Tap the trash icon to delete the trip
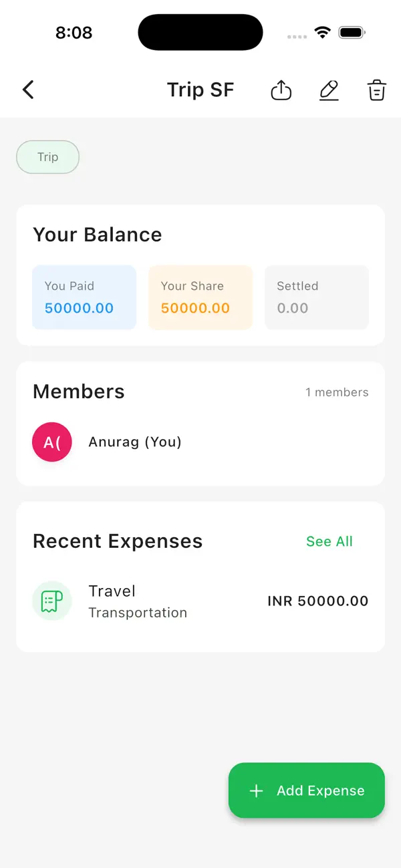This screenshot has height=868, width=401. (x=376, y=90)
